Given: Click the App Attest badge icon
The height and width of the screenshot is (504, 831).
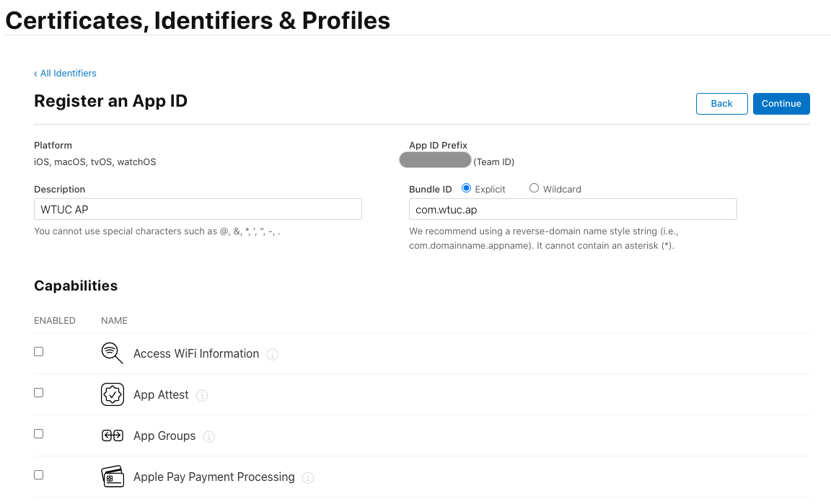Looking at the screenshot, I should 113,394.
